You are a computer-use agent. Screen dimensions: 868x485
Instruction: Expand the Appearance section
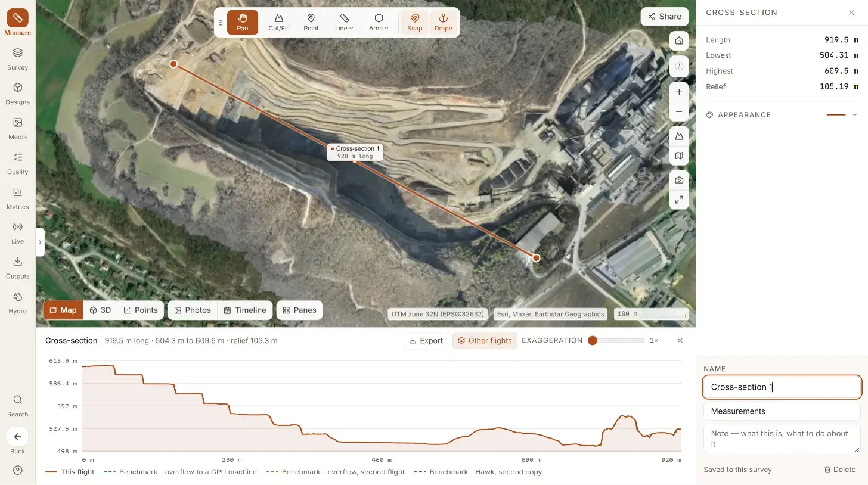[x=782, y=115]
